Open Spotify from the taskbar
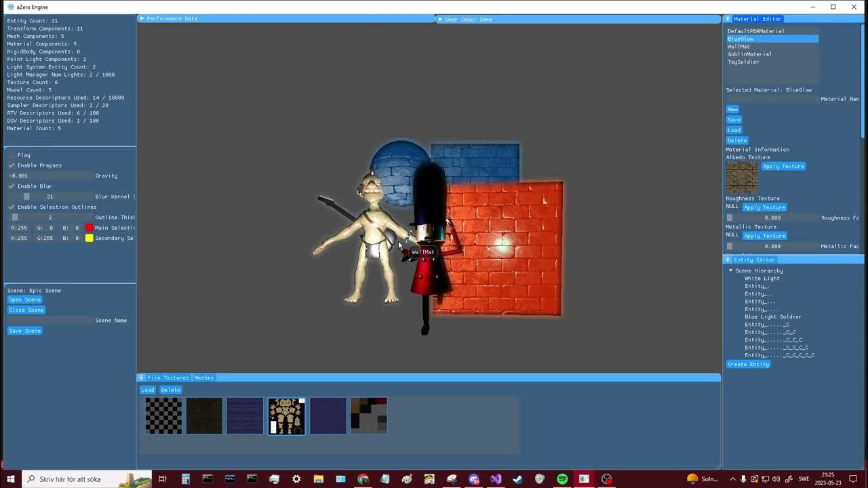This screenshot has width=868, height=488. click(562, 479)
